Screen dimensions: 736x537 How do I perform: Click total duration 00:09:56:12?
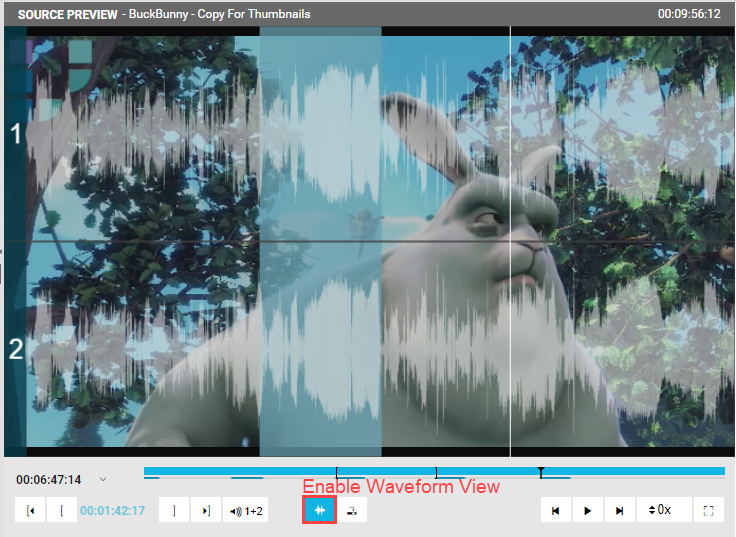click(689, 14)
